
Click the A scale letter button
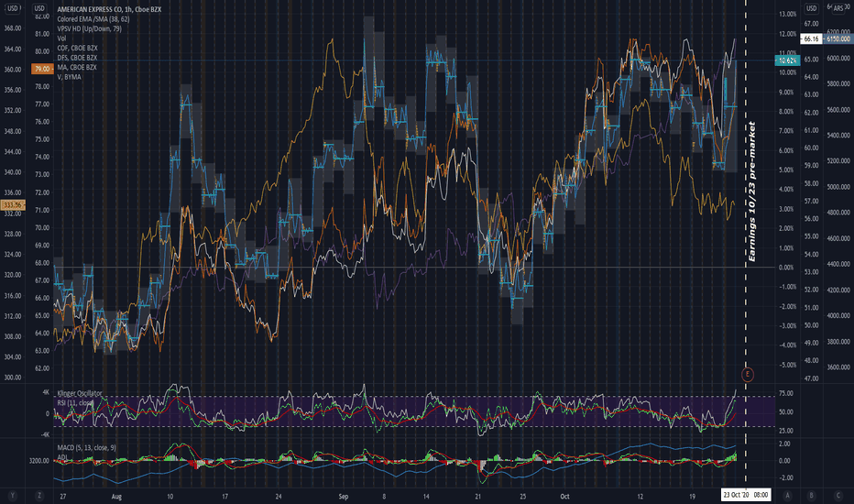[787, 496]
